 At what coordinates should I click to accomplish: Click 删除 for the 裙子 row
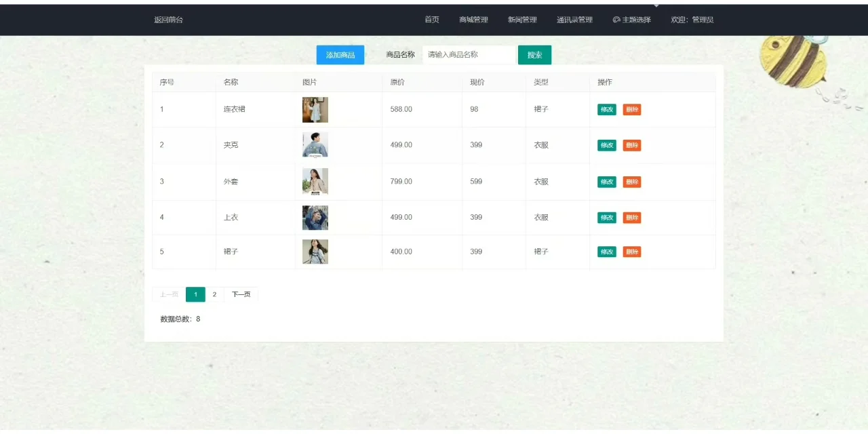click(631, 251)
